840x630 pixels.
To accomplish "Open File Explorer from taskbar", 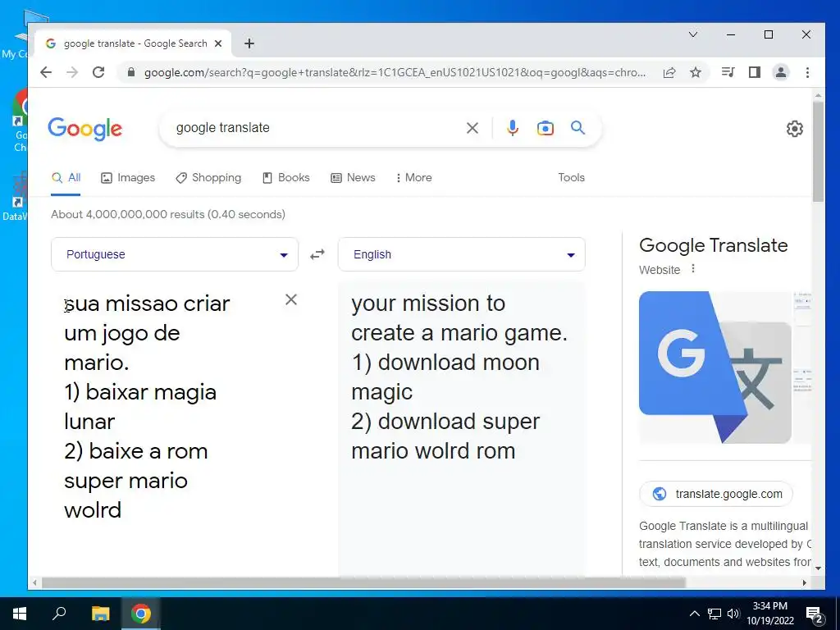I will click(x=100, y=614).
